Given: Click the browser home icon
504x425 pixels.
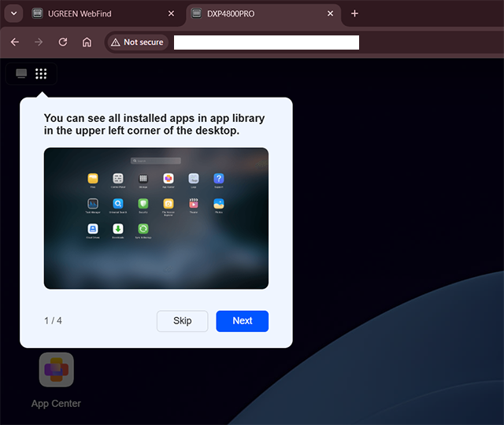Looking at the screenshot, I should coord(87,42).
